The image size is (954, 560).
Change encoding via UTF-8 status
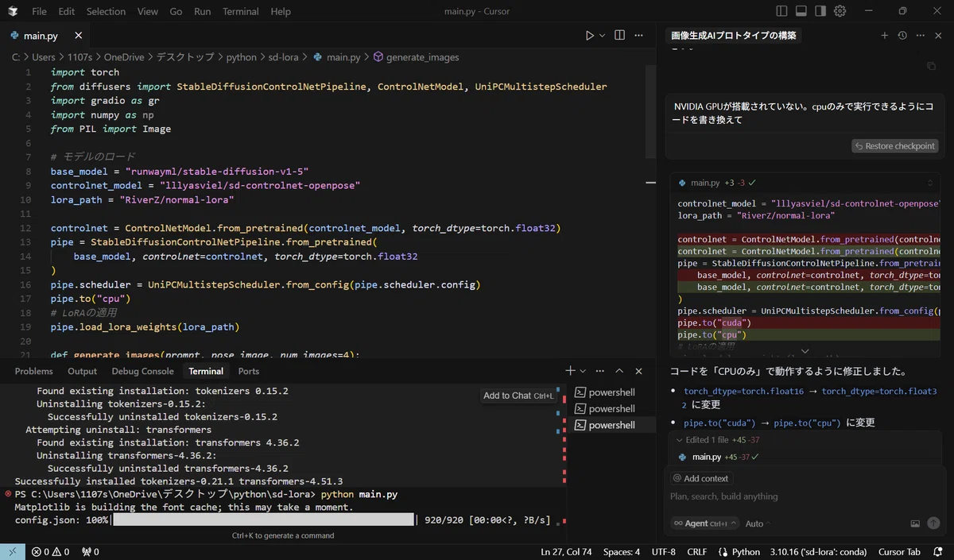pyautogui.click(x=663, y=551)
